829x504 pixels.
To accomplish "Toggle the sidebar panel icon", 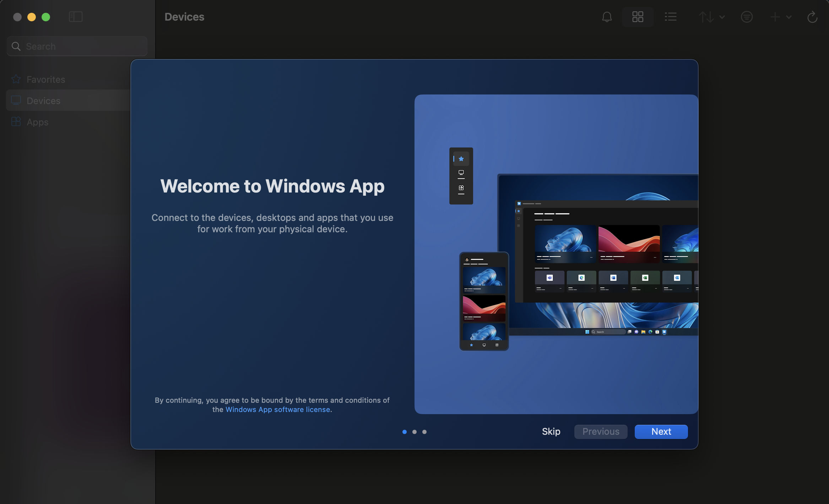I will pyautogui.click(x=76, y=17).
